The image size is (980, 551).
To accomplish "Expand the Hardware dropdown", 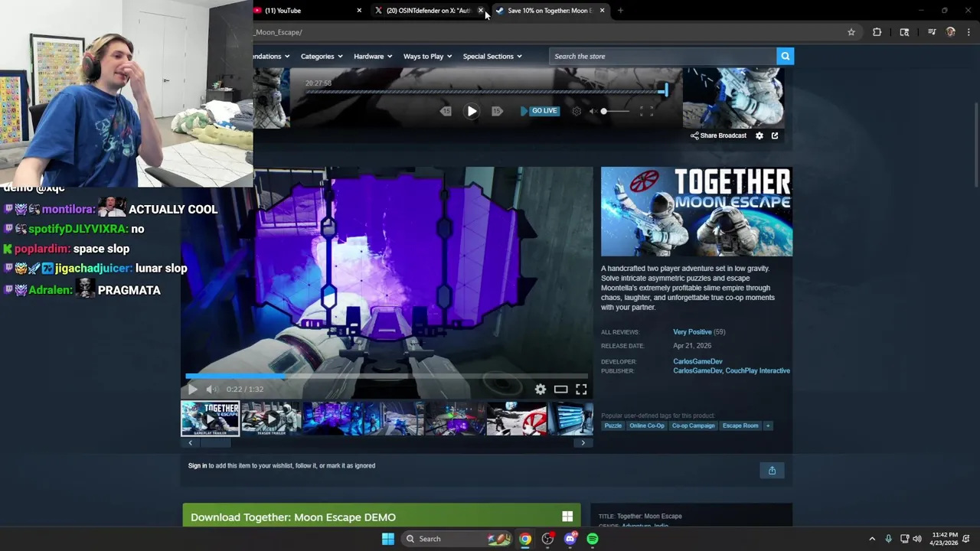I will pos(373,56).
